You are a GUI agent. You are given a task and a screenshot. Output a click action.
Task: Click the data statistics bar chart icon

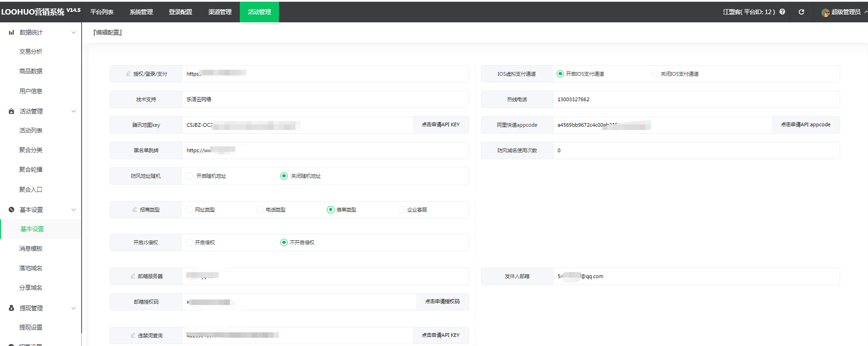[x=11, y=32]
